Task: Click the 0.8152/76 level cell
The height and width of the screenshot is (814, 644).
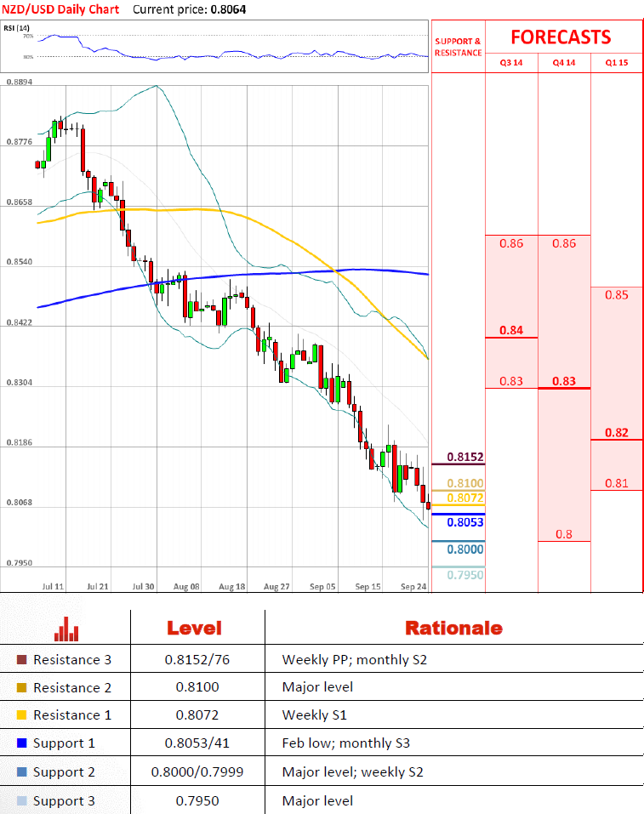Action: (197, 660)
